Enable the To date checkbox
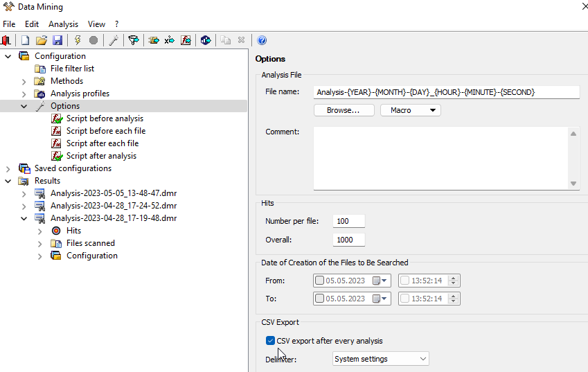This screenshot has height=372, width=588. (x=319, y=298)
